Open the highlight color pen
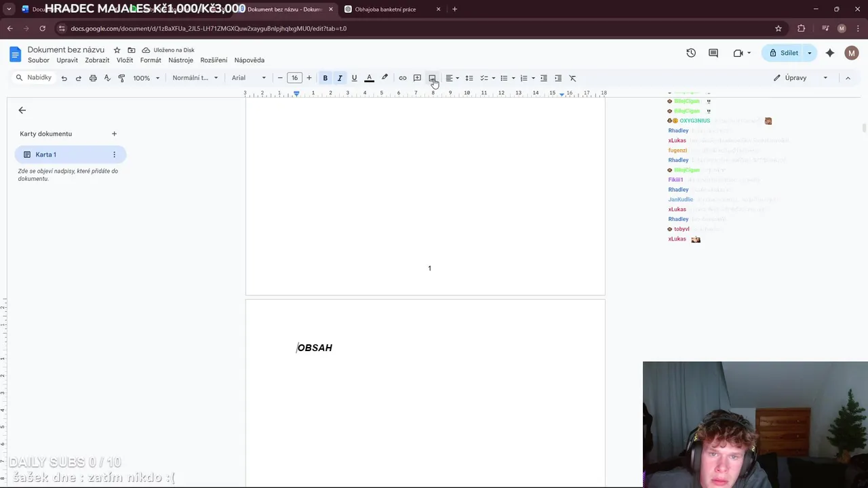The height and width of the screenshot is (488, 868). click(384, 78)
